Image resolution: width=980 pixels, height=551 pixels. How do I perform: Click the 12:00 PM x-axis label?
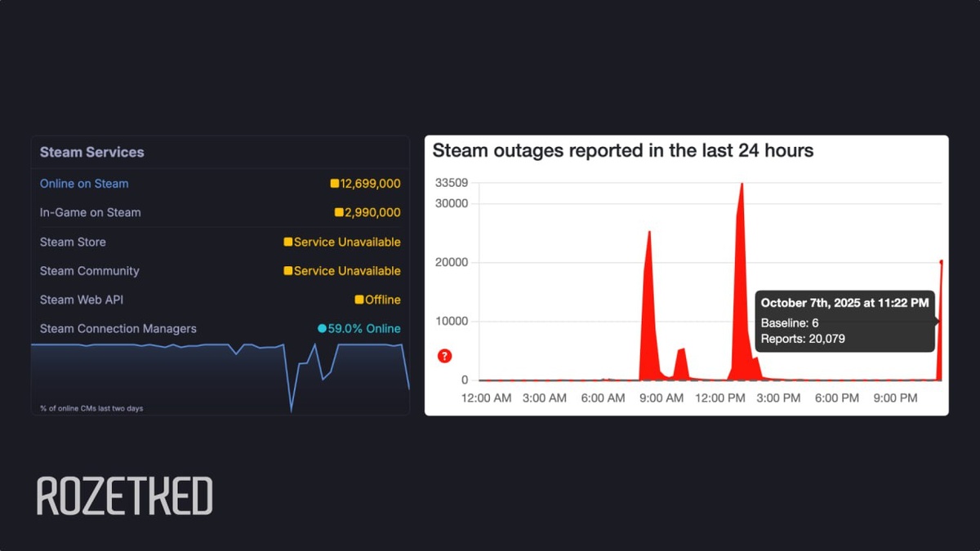tap(720, 398)
